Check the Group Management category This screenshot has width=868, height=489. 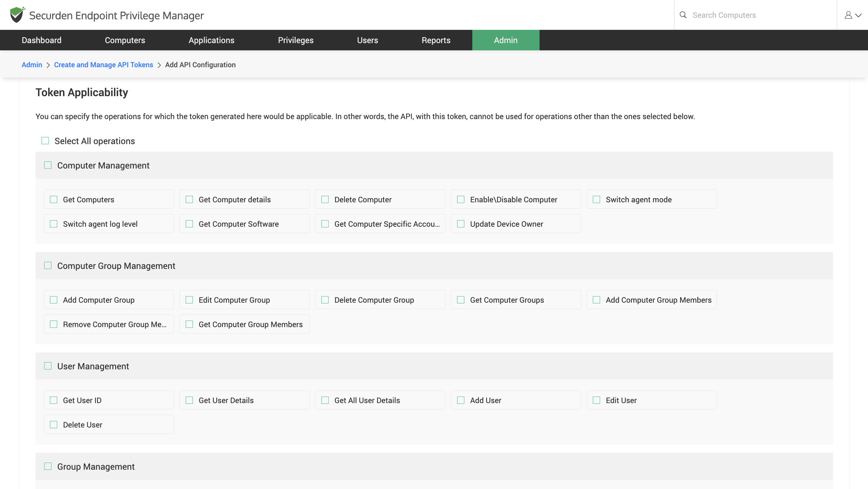[48, 466]
